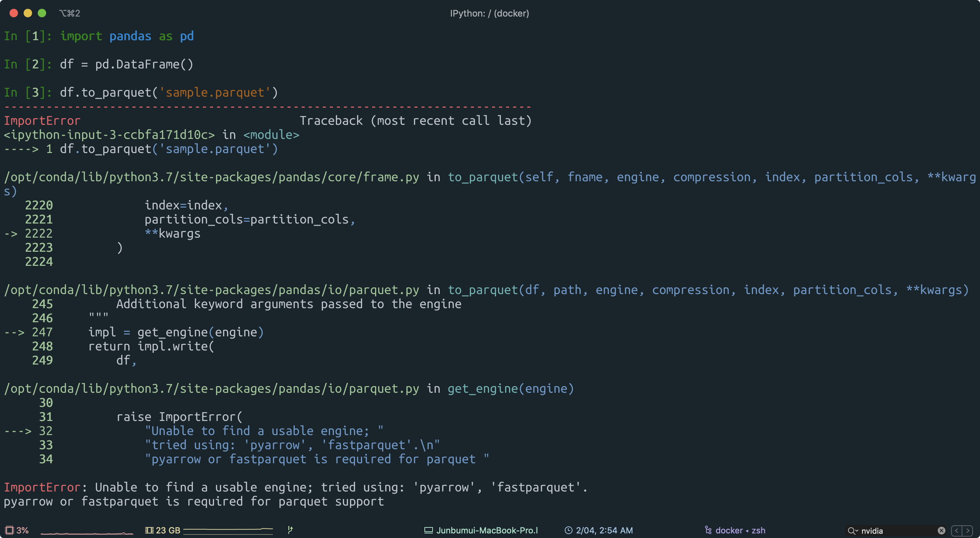Toggle the docker ◂ zsh session indicator

(x=740, y=530)
